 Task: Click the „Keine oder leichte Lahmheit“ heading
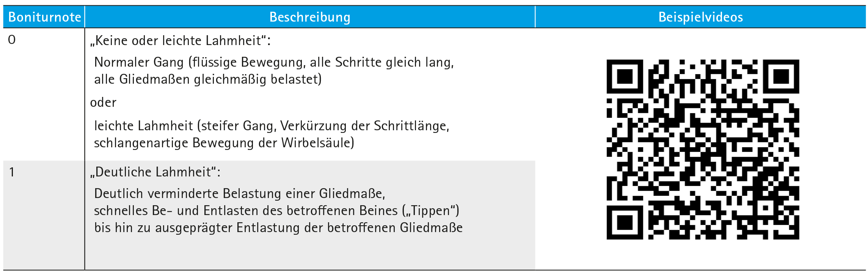click(181, 41)
